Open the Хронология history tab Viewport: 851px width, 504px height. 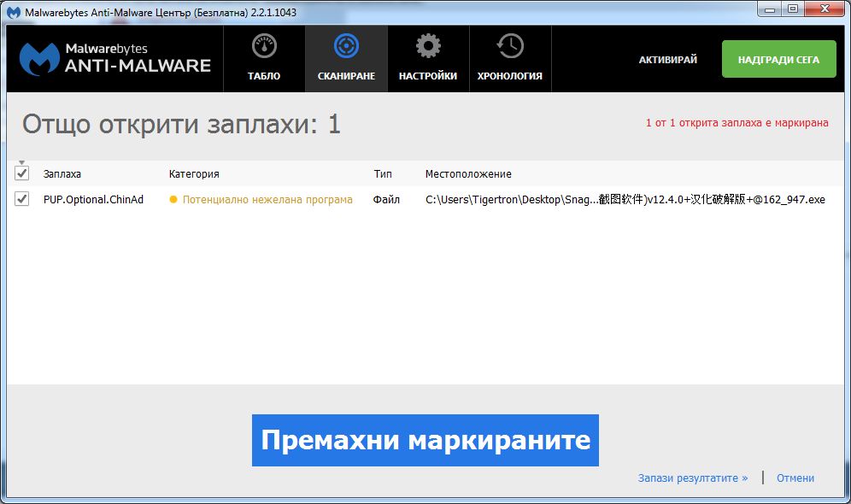(510, 59)
